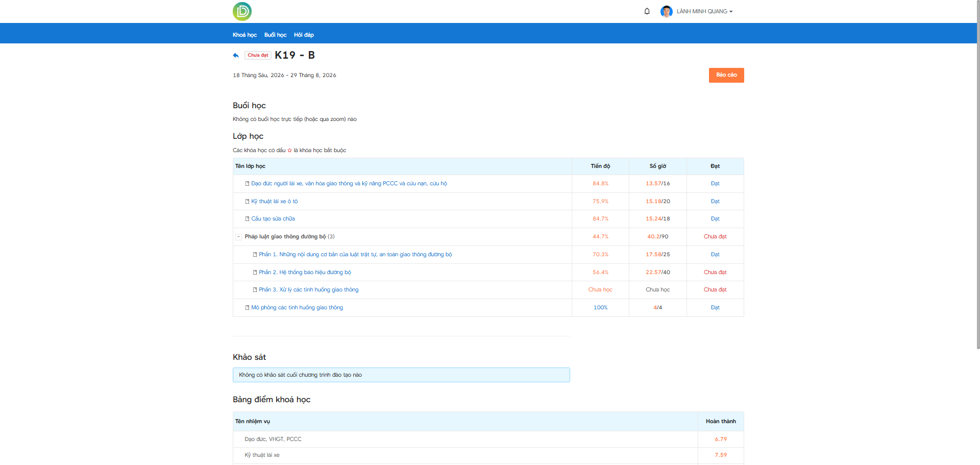Viewport: 980px width, 465px height.
Task: Click the Không có khảo sát notice box
Action: (x=401, y=375)
